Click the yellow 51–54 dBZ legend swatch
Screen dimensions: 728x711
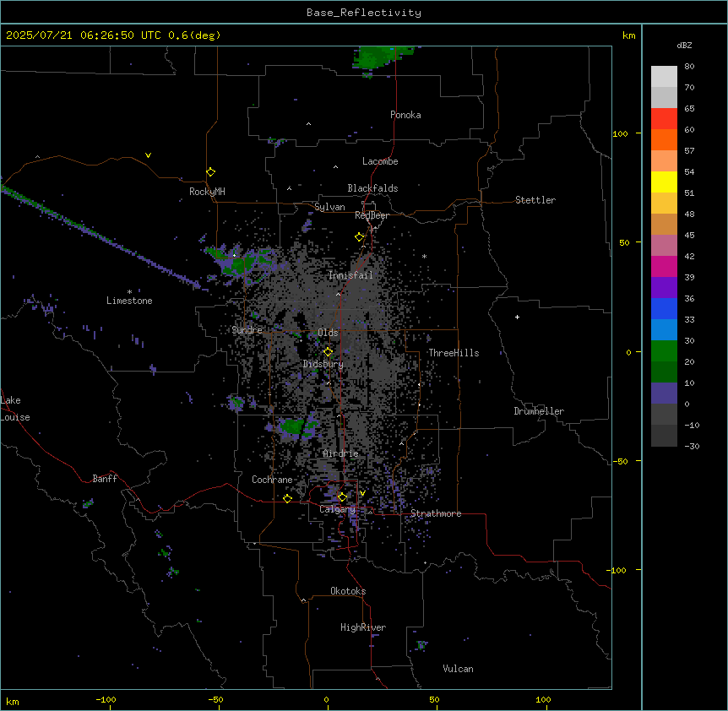click(x=664, y=182)
